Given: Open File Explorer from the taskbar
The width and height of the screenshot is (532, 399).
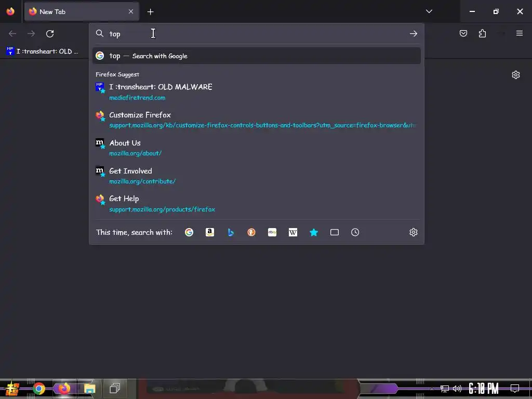Looking at the screenshot, I should tap(89, 389).
